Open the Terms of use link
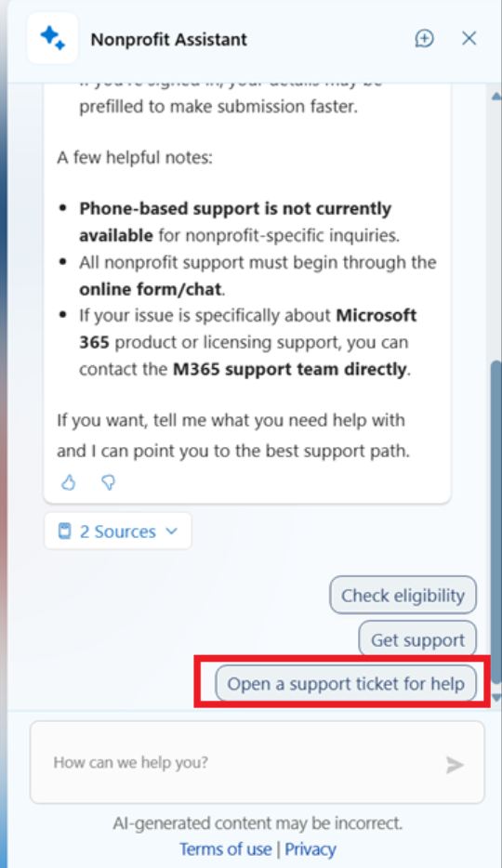The width and height of the screenshot is (502, 868). coord(225,849)
